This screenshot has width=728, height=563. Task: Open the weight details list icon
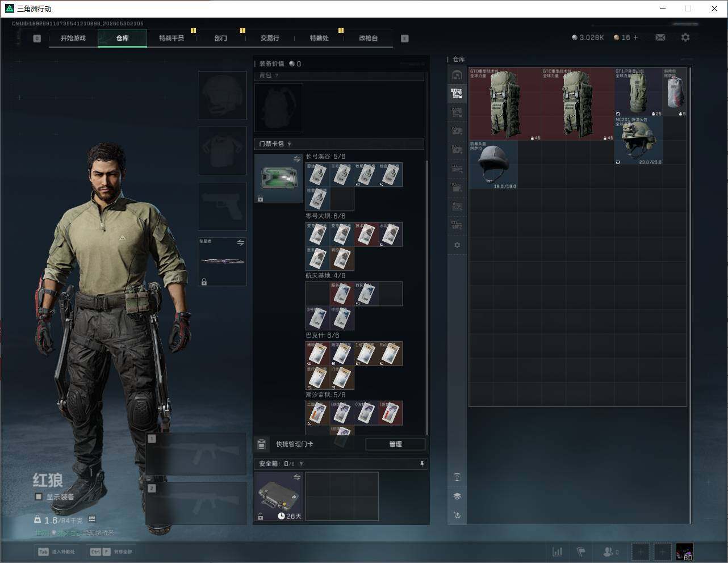point(92,519)
